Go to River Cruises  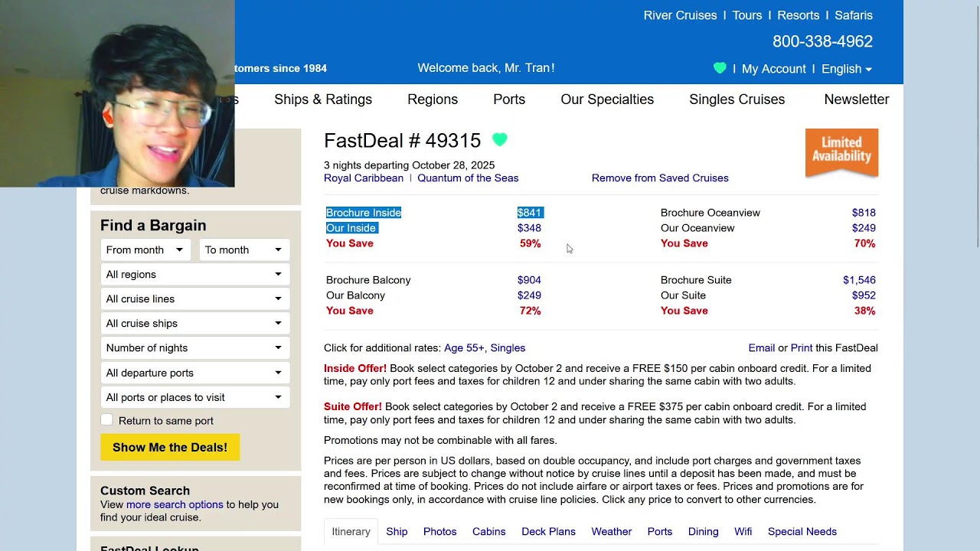click(680, 15)
